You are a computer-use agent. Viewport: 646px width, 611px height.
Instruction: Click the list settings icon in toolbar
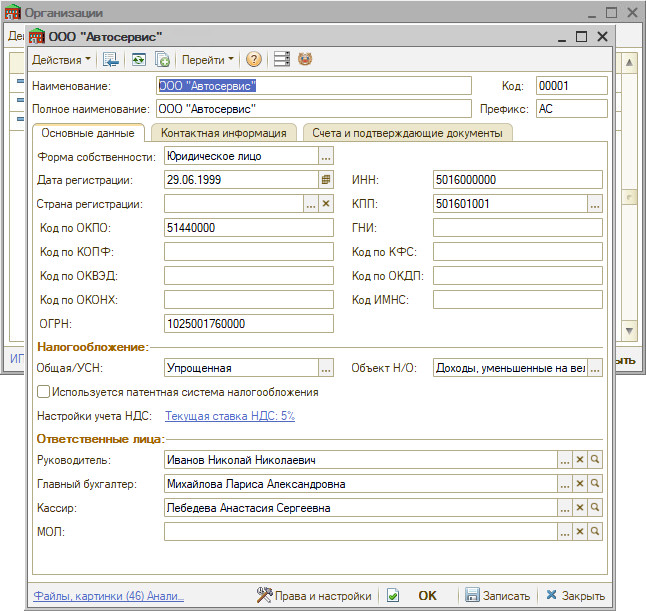coord(281,60)
